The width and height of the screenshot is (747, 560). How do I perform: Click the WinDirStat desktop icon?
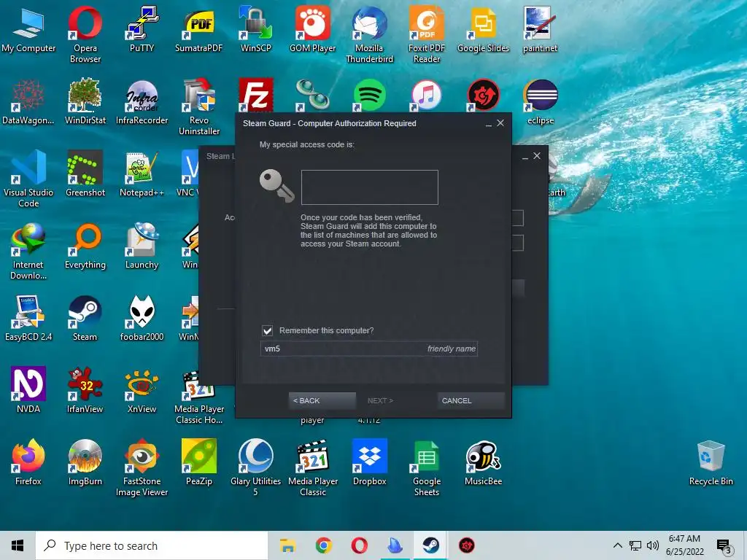(x=85, y=102)
